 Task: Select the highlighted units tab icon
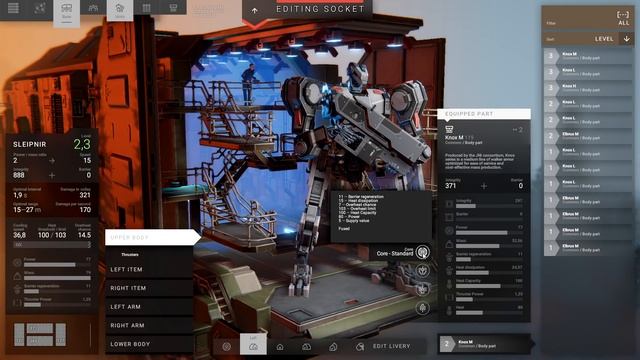point(120,10)
